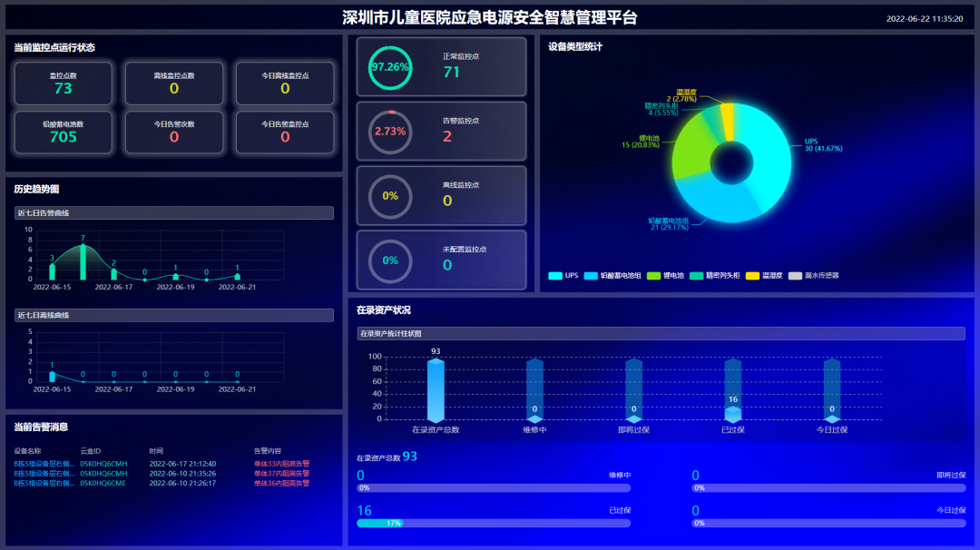The width and height of the screenshot is (980, 550).
Task: Click the offline bar with value 1
Action: point(52,377)
